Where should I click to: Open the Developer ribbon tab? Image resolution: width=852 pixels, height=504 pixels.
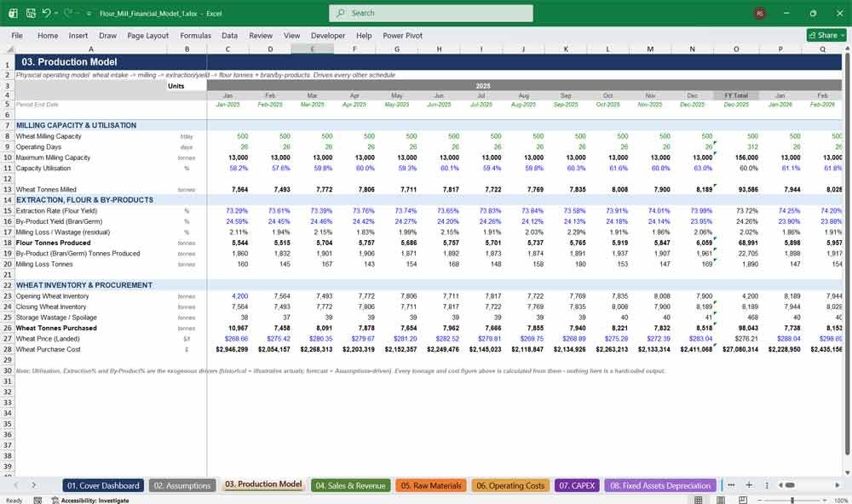[328, 35]
